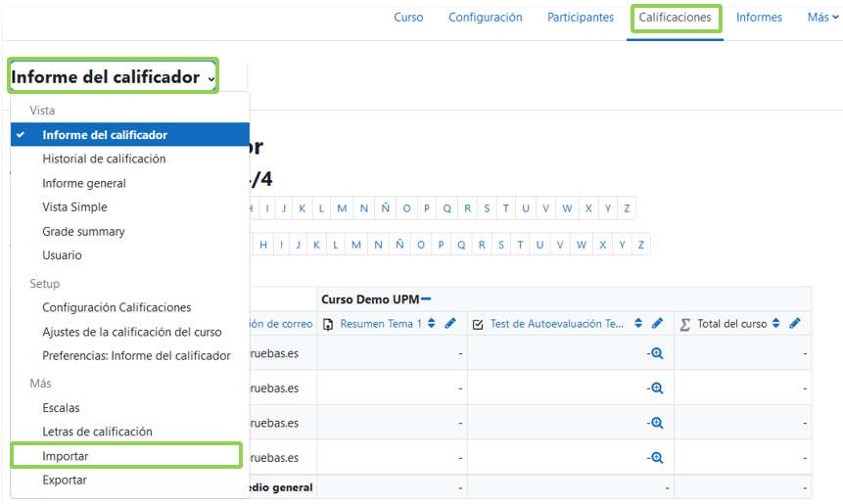Switch to the Calificaciones tab
The height and width of the screenshot is (504, 843).
tap(675, 18)
